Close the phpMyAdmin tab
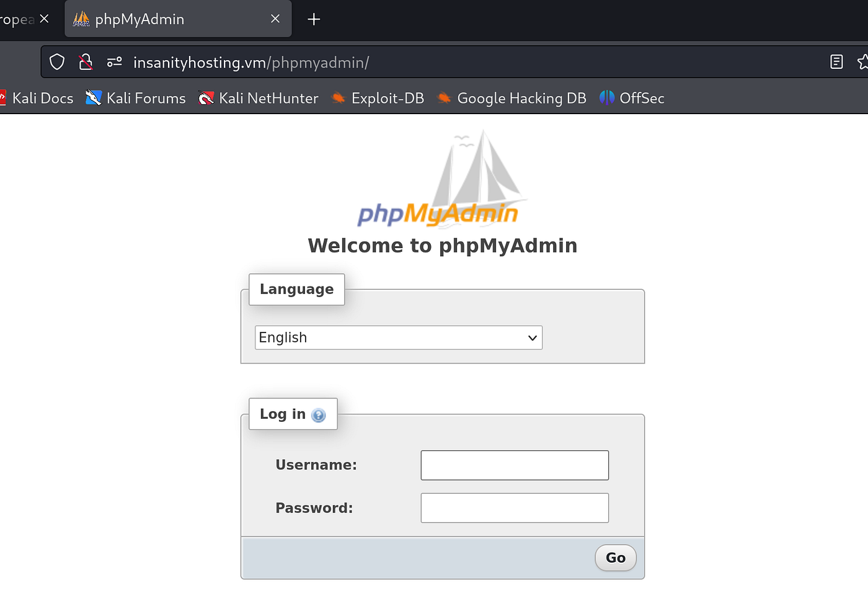 tap(275, 19)
